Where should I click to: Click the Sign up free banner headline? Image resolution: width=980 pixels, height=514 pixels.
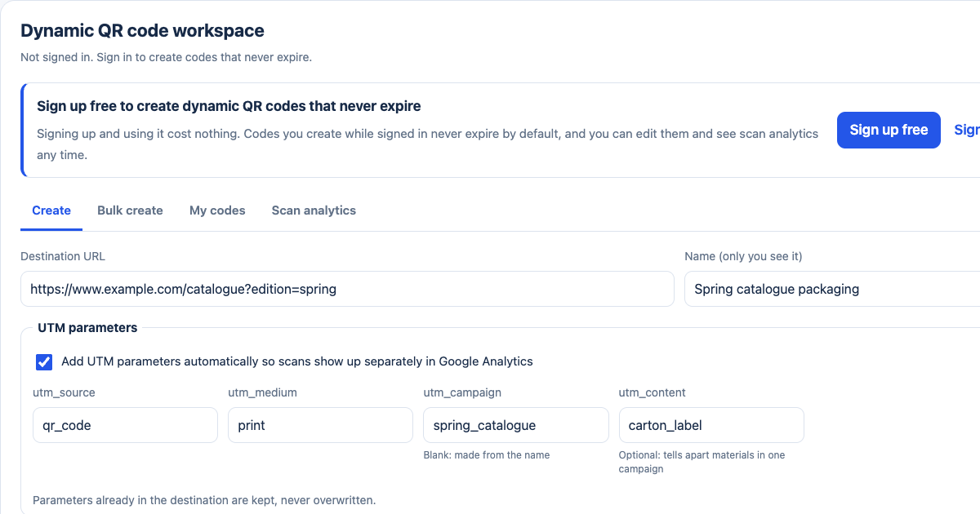tap(229, 106)
